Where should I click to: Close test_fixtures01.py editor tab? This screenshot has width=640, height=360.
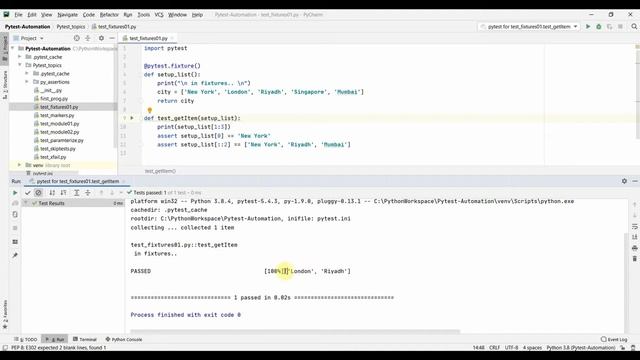click(x=172, y=38)
